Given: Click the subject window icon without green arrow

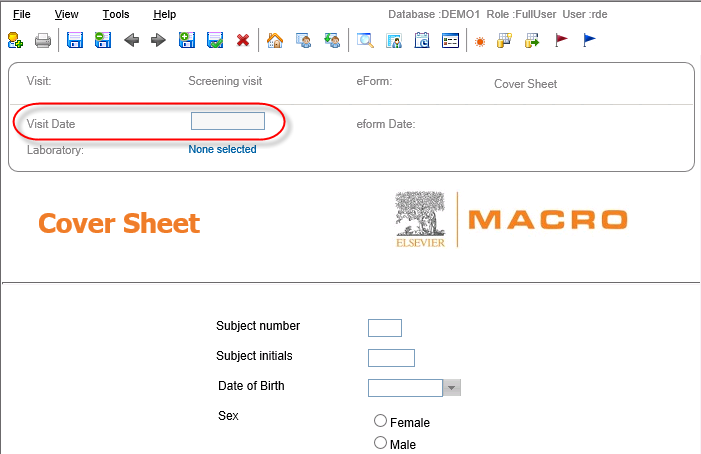Looking at the screenshot, I should (x=304, y=41).
